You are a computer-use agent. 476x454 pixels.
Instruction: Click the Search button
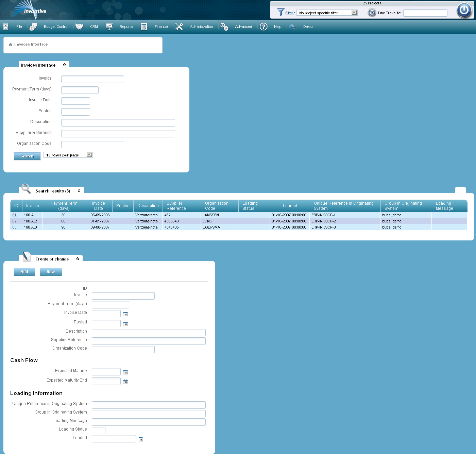pyautogui.click(x=27, y=156)
